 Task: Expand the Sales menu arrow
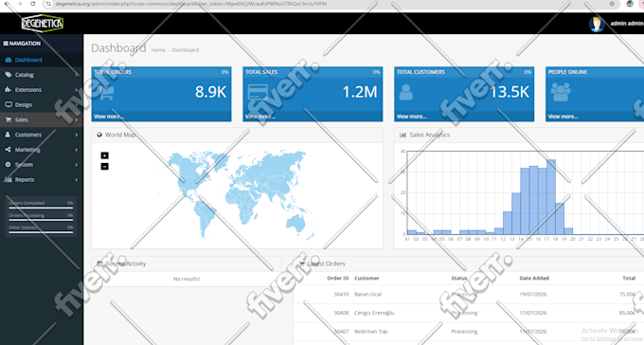tap(77, 119)
